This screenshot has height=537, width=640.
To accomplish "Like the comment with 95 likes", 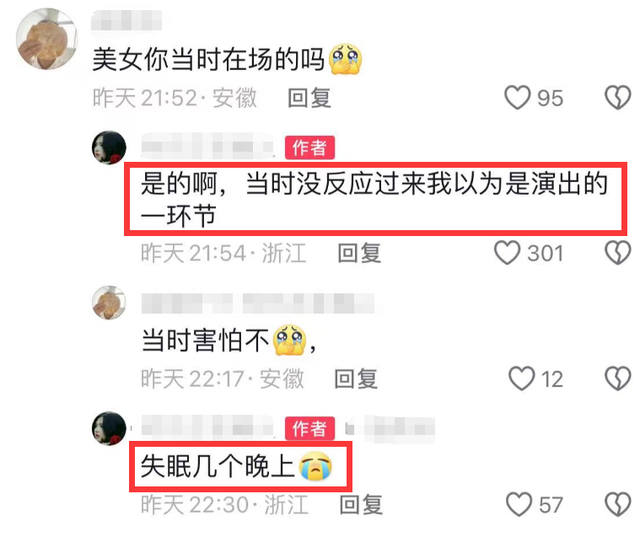I will [x=518, y=98].
